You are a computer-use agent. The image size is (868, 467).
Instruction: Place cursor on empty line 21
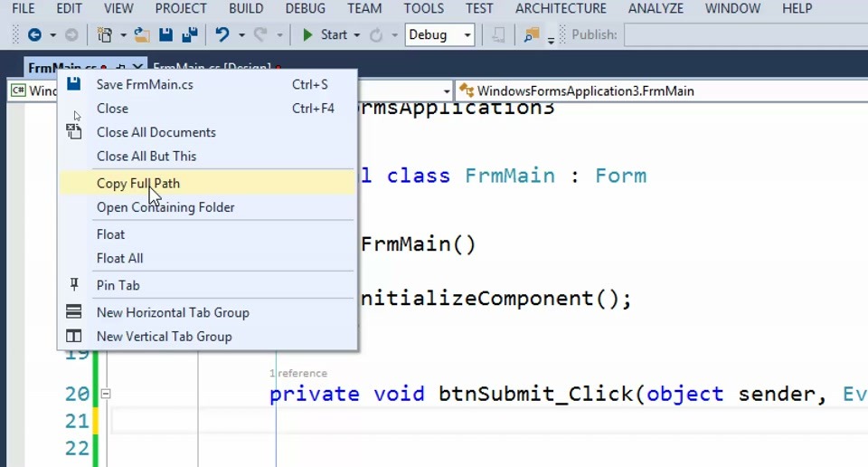coord(487,421)
